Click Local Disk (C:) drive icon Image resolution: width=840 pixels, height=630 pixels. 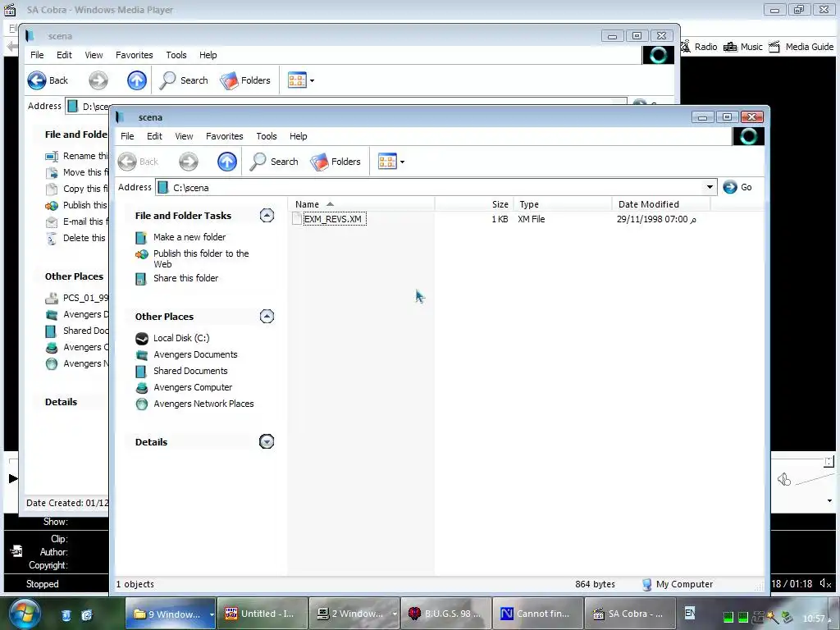point(141,338)
